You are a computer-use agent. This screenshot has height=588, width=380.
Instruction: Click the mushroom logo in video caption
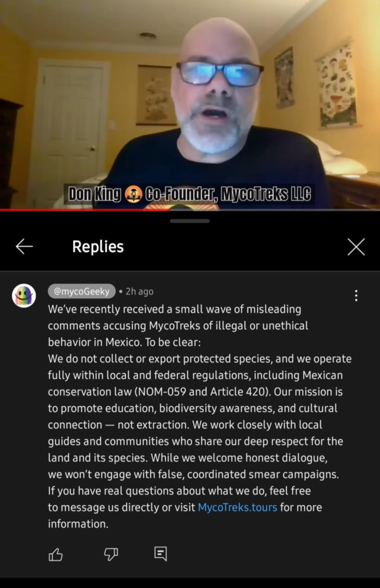click(x=133, y=194)
